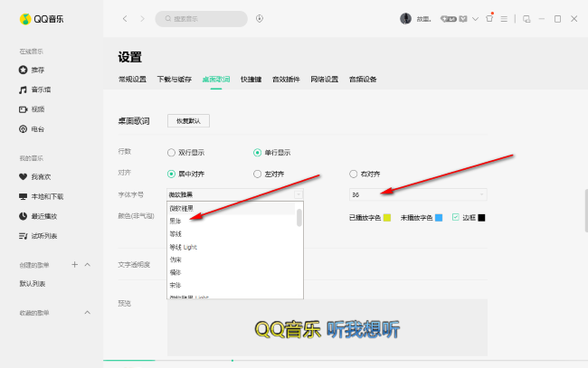Open 本地和下载 local and downloads
Viewport: 588px width, 368px height.
coord(45,196)
